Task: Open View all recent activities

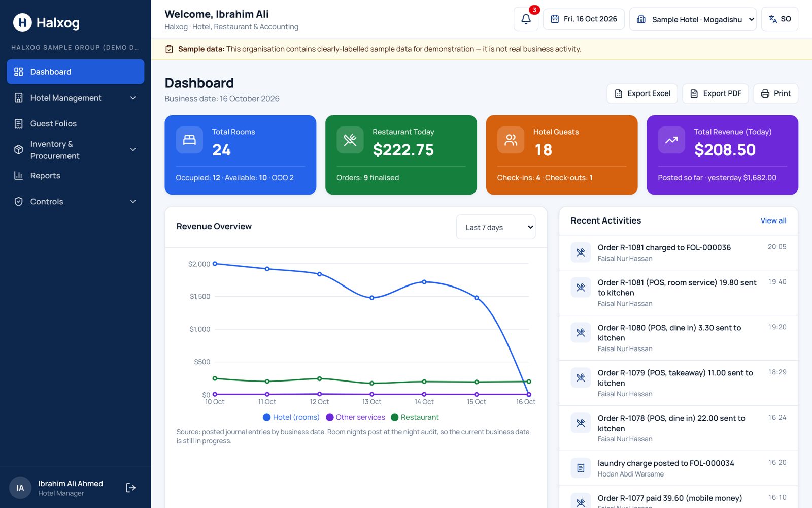Action: pyautogui.click(x=773, y=220)
